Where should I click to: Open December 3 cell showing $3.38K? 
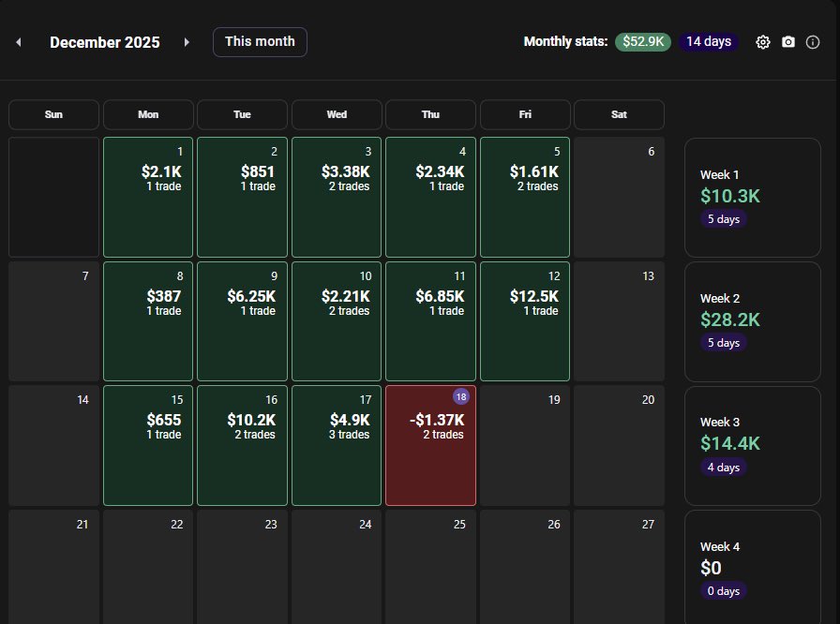[337, 197]
